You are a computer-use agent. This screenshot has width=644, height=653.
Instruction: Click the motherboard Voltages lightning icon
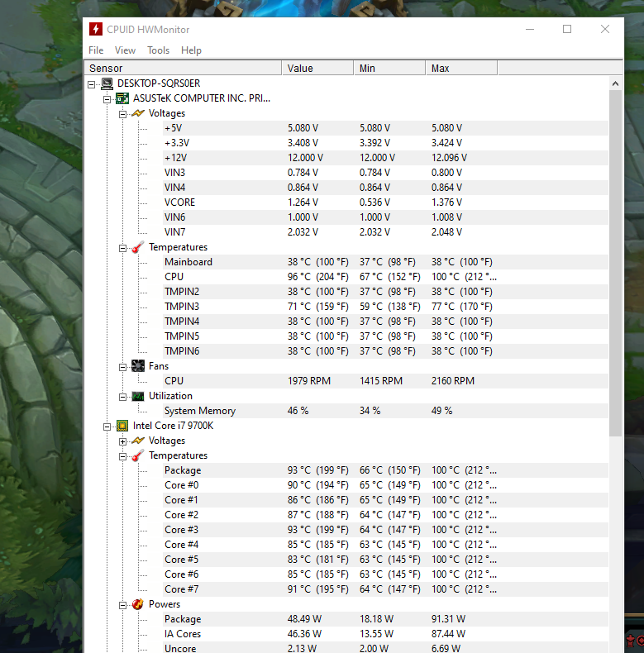(138, 113)
